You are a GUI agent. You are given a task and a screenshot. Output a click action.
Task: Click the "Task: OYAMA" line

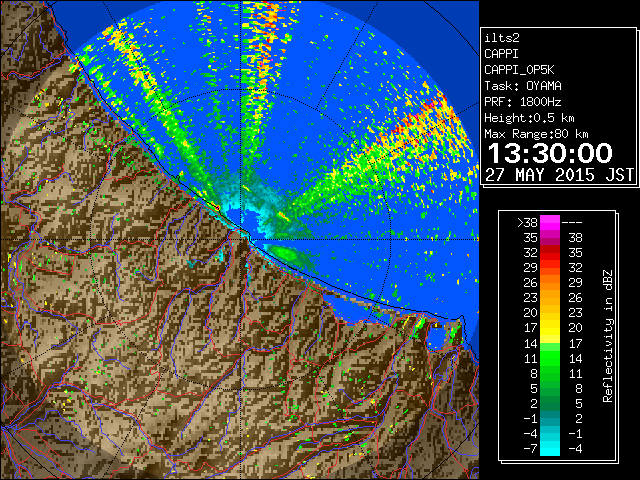[x=523, y=86]
